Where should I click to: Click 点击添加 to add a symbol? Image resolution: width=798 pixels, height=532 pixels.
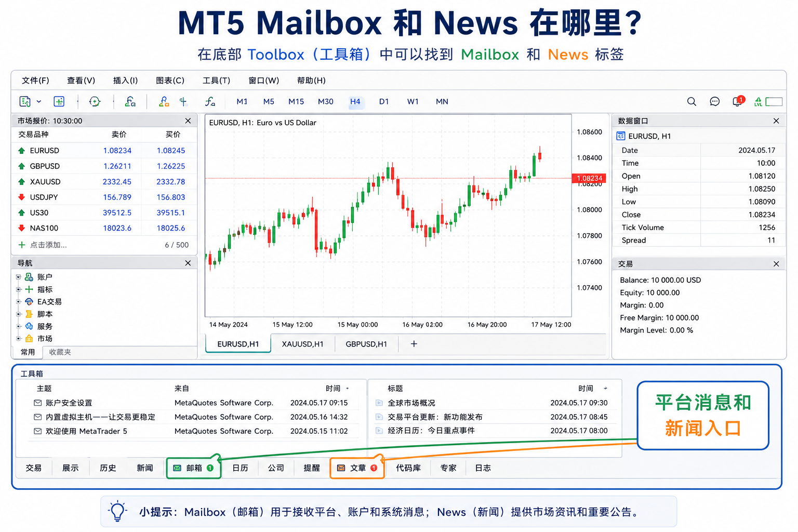[43, 245]
